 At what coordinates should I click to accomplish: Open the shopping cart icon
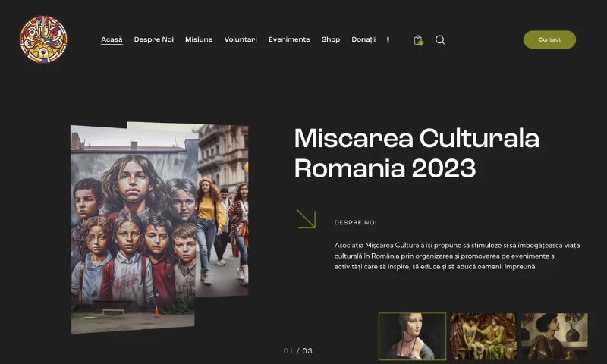point(418,40)
